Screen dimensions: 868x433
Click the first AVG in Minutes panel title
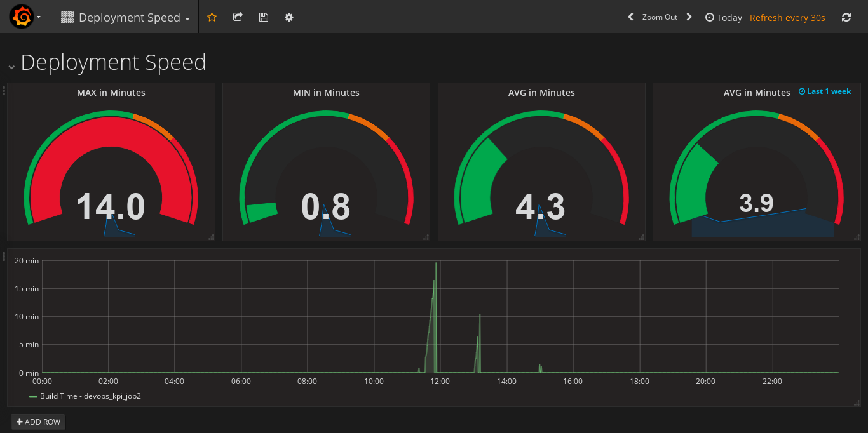(x=541, y=93)
